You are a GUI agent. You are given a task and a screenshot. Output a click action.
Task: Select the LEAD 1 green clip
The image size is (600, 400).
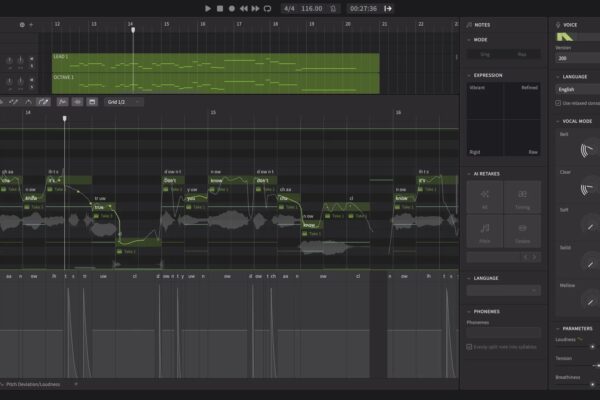pos(216,63)
